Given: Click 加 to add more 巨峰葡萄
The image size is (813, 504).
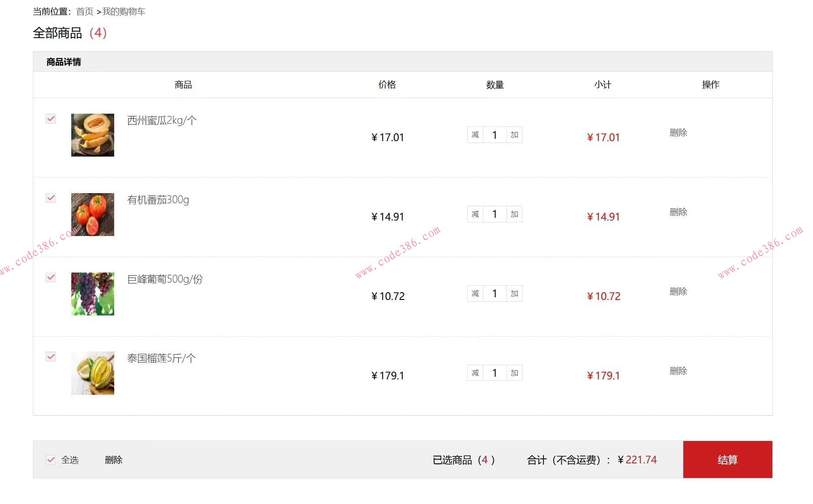Looking at the screenshot, I should tap(513, 294).
